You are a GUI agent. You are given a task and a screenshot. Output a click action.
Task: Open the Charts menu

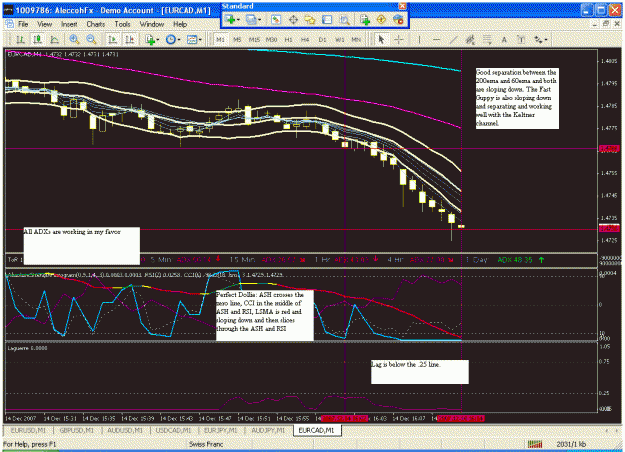(x=96, y=24)
